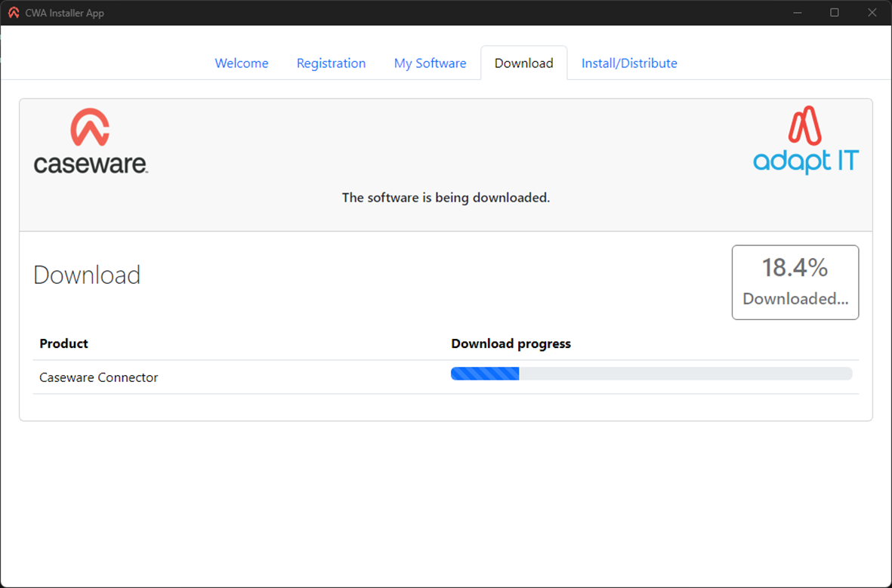This screenshot has height=588, width=892.
Task: Select the Download tab
Action: (x=523, y=63)
